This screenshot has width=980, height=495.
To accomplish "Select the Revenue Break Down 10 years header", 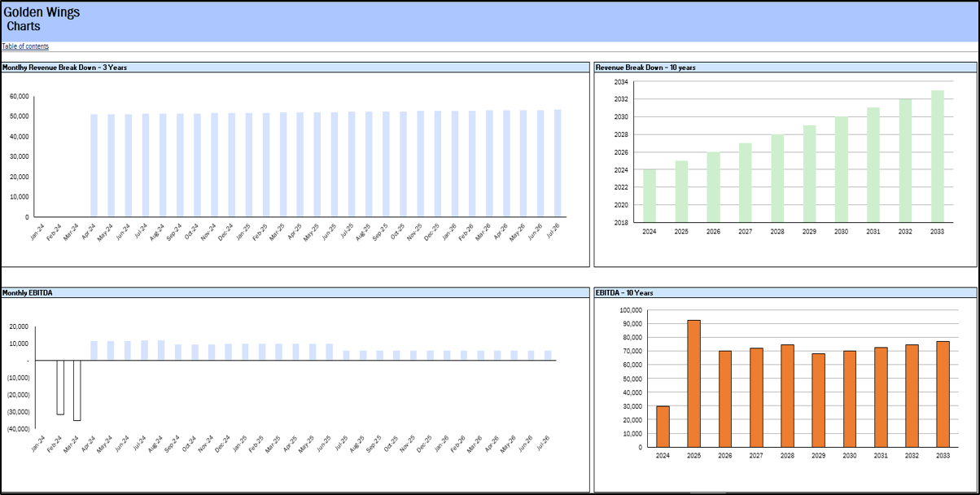I will (645, 68).
